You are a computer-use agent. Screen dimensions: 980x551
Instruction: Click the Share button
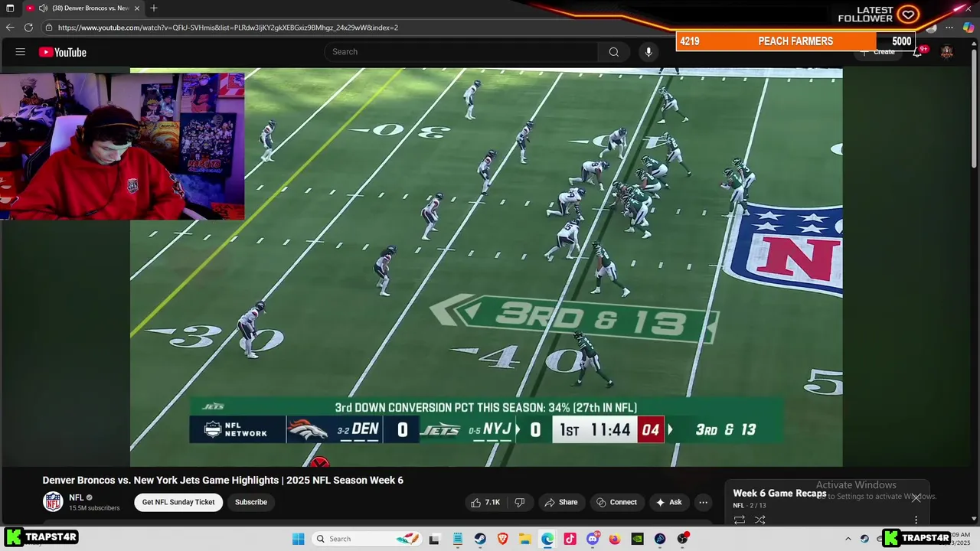[561, 502]
